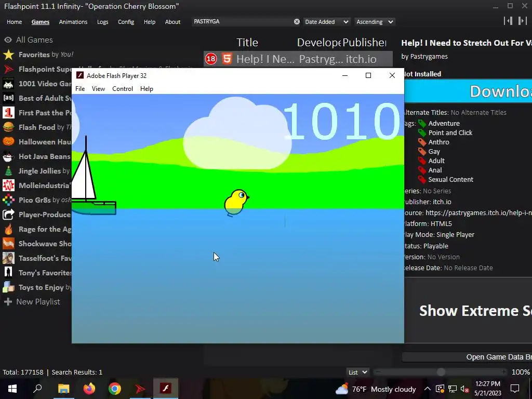Image resolution: width=532 pixels, height=399 pixels.
Task: Select the Player-Produced playlist icon
Action: [8, 215]
